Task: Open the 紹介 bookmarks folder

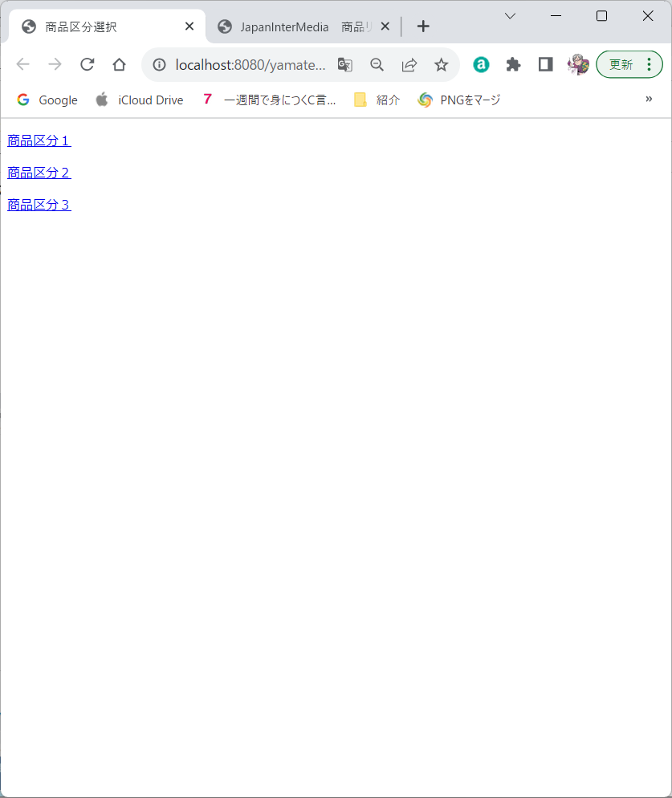Action: pyautogui.click(x=377, y=100)
